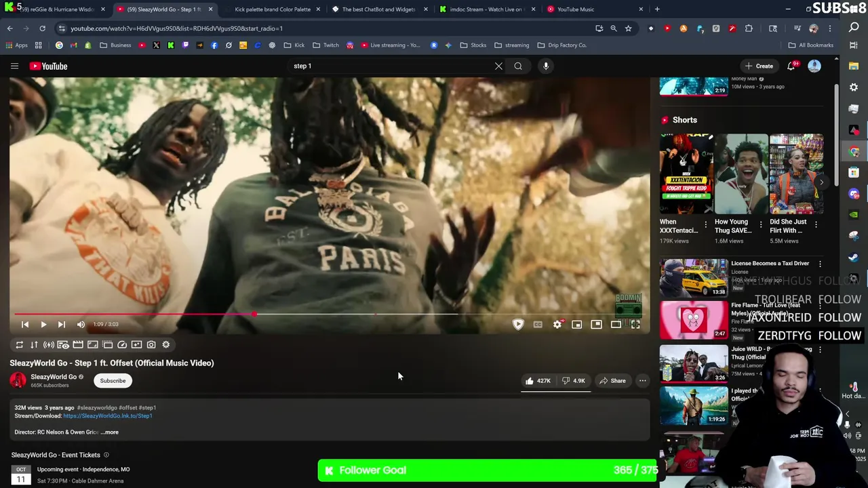Toggle the cinema mode clapperboard icon
This screenshot has width=868, height=488.
(78, 345)
